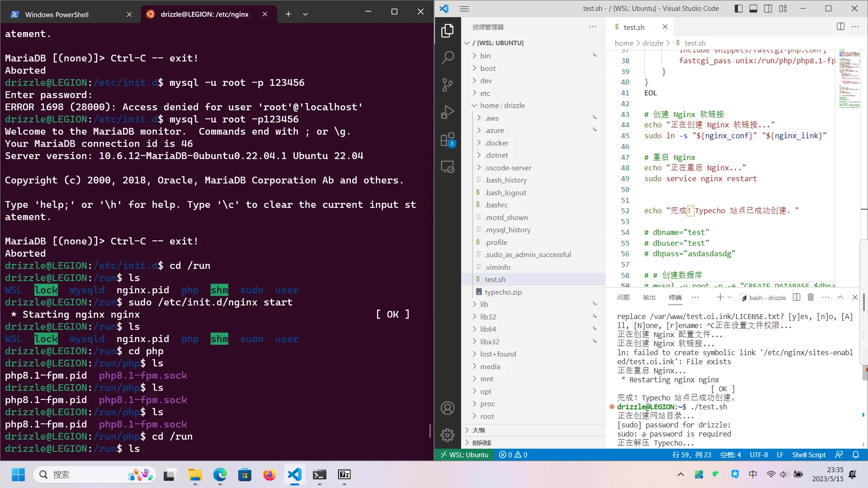Screen dimensions: 868x488
Task: Click Shell Script language mode
Action: tap(808, 455)
